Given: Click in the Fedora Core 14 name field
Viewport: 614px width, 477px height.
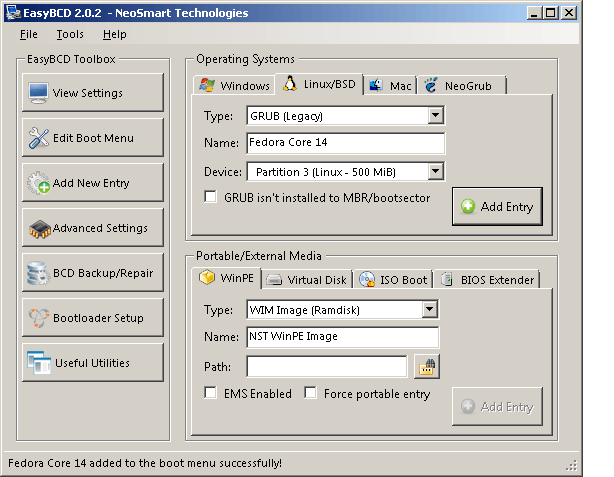Looking at the screenshot, I should tap(345, 143).
